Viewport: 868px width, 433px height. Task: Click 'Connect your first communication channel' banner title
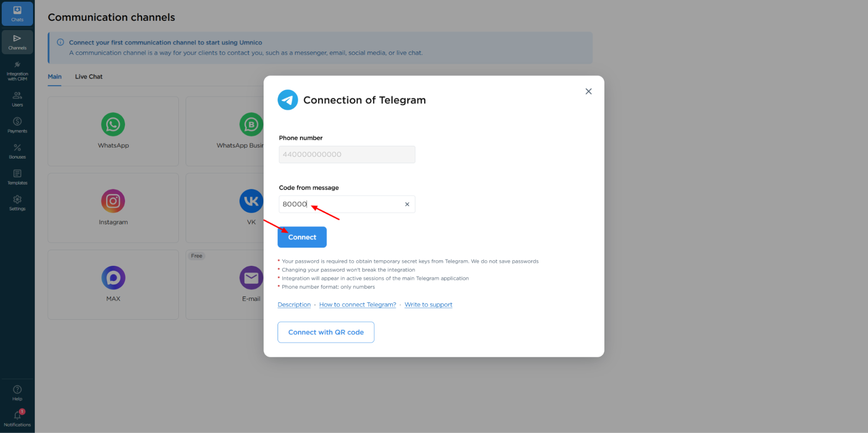click(x=165, y=42)
